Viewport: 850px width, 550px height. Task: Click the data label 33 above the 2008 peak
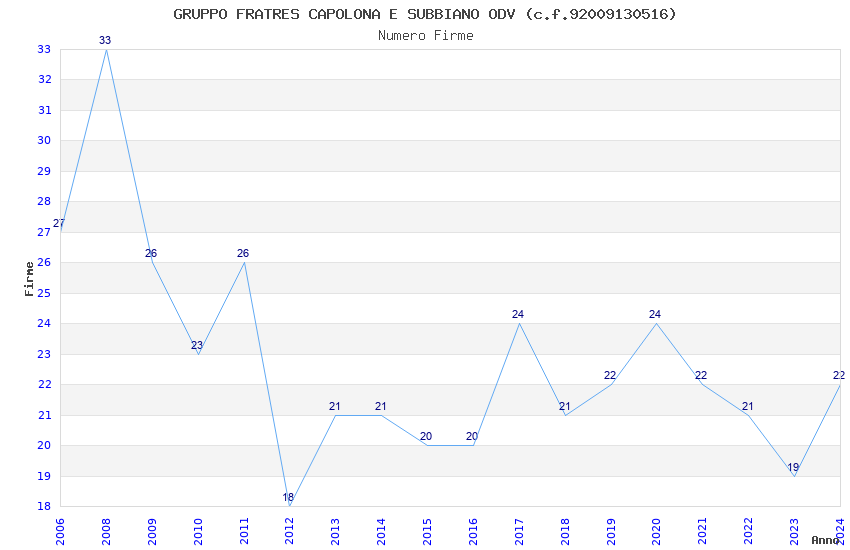[105, 40]
